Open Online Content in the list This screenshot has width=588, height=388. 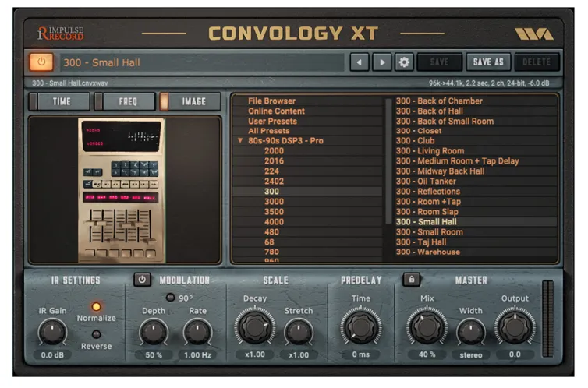(x=276, y=111)
